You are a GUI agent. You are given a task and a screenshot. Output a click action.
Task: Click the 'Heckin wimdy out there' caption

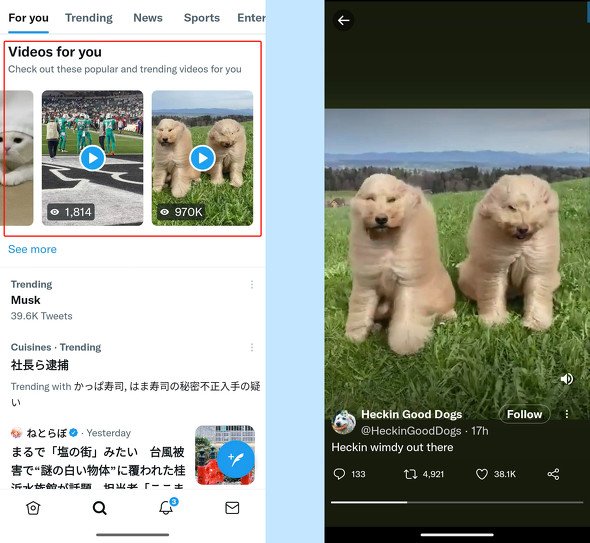392,447
